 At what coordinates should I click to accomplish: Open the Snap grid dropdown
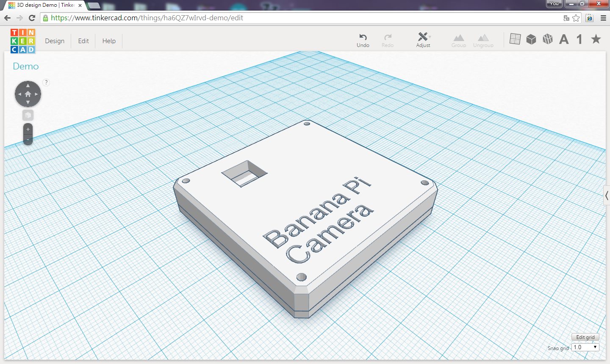pos(585,347)
